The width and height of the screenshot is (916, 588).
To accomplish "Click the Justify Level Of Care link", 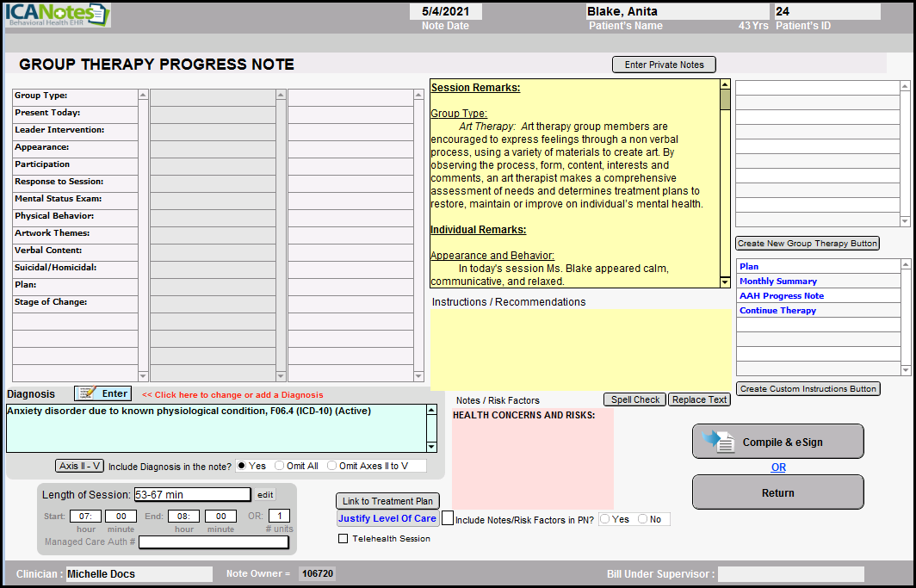I will (x=387, y=518).
